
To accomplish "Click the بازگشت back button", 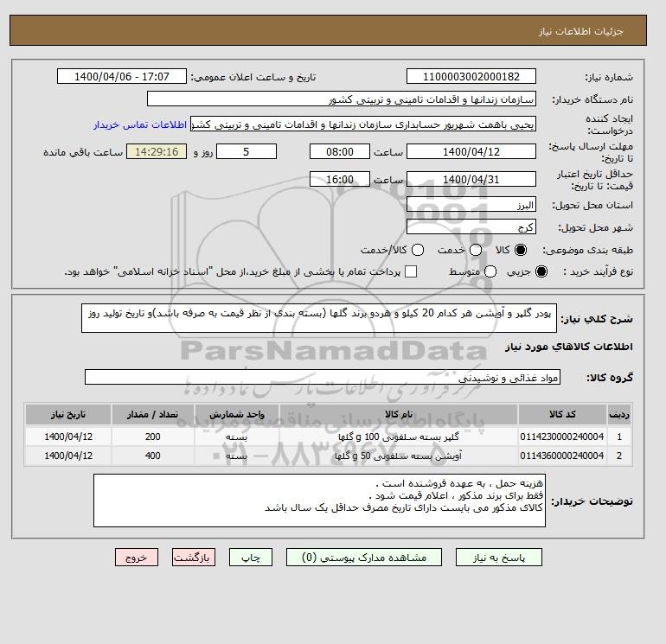I will point(194,558).
